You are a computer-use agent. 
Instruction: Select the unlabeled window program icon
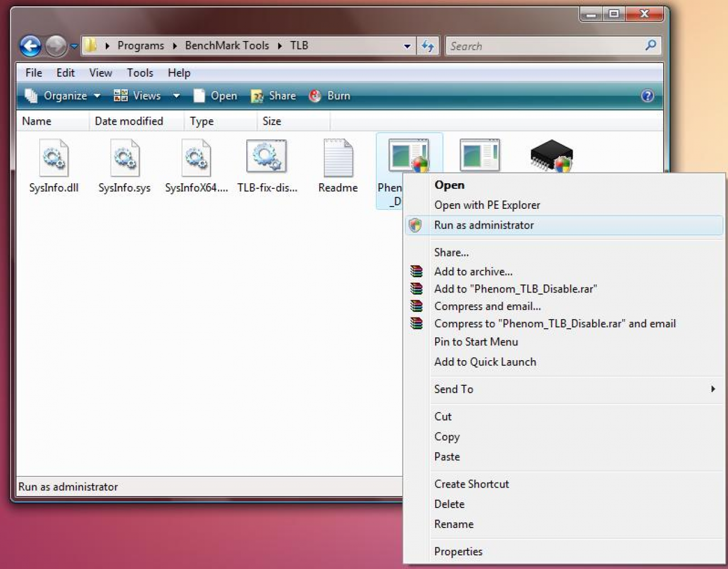pos(480,155)
